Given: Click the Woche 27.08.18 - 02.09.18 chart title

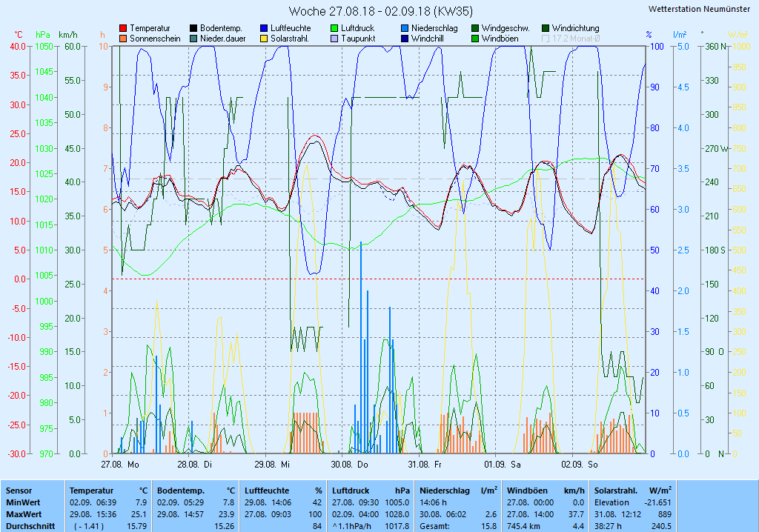Looking at the screenshot, I should (380, 11).
